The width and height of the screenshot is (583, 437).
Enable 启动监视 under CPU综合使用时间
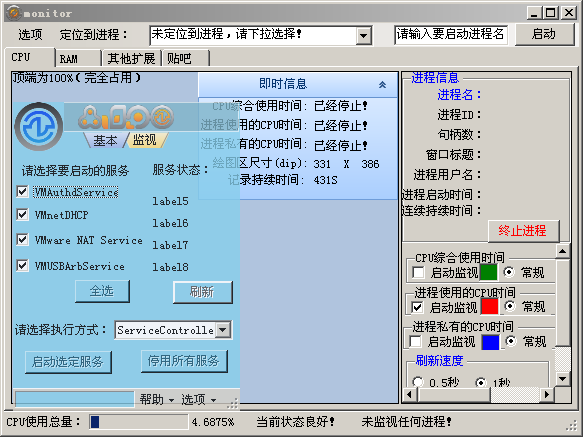418,273
